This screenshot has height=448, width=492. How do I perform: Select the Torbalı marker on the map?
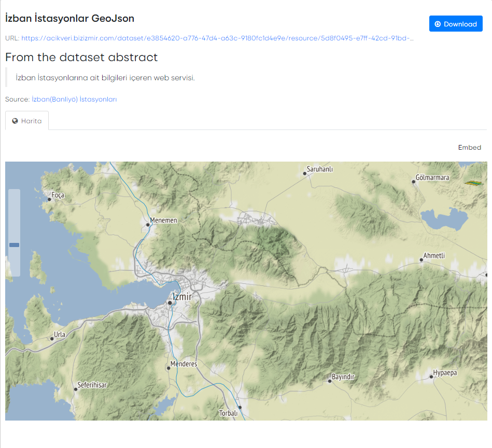240,407
